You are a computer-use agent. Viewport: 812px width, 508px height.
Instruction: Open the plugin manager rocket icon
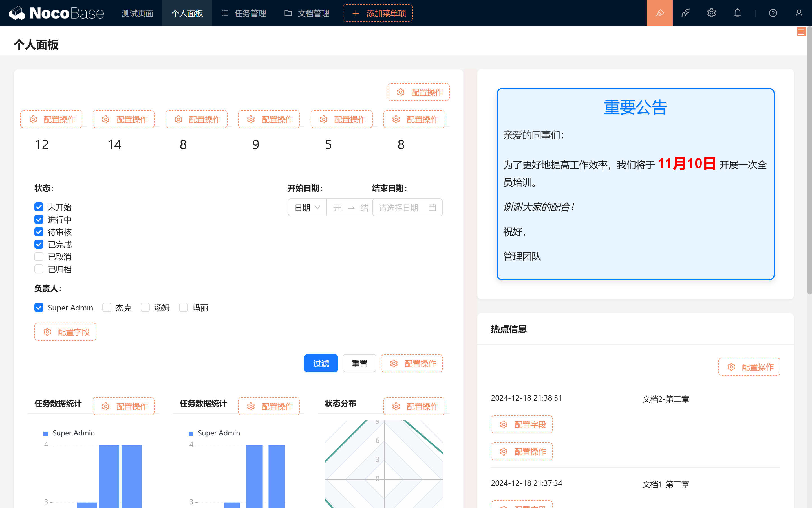point(685,13)
